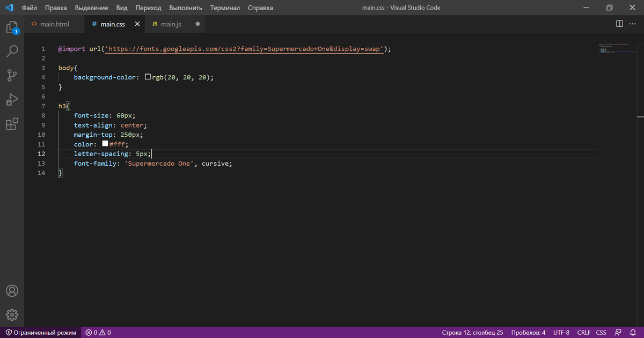Click the @import keyword
The height and width of the screenshot is (338, 644).
[x=72, y=49]
